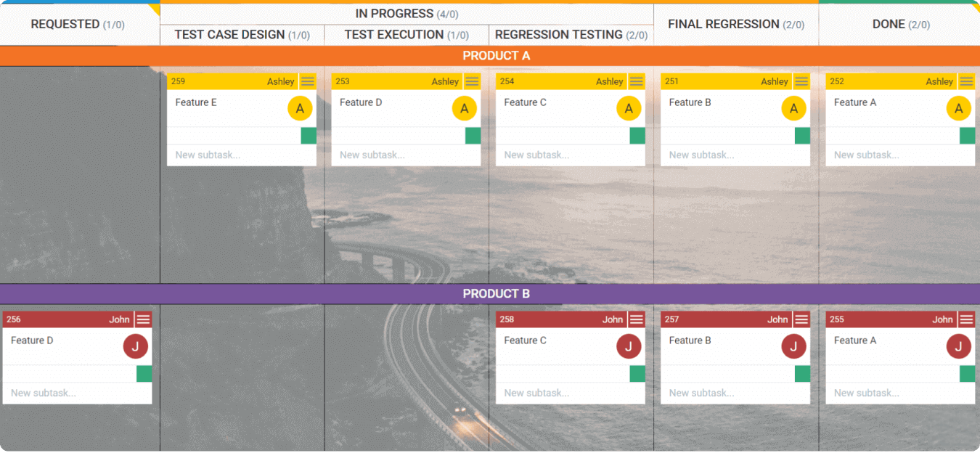Open the card menu on Feature E

[308, 81]
